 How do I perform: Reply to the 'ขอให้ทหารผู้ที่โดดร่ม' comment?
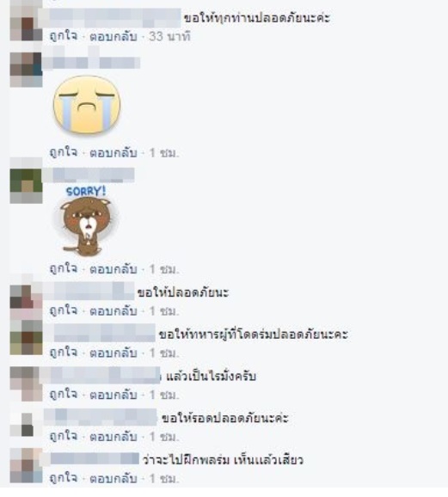pos(114,353)
